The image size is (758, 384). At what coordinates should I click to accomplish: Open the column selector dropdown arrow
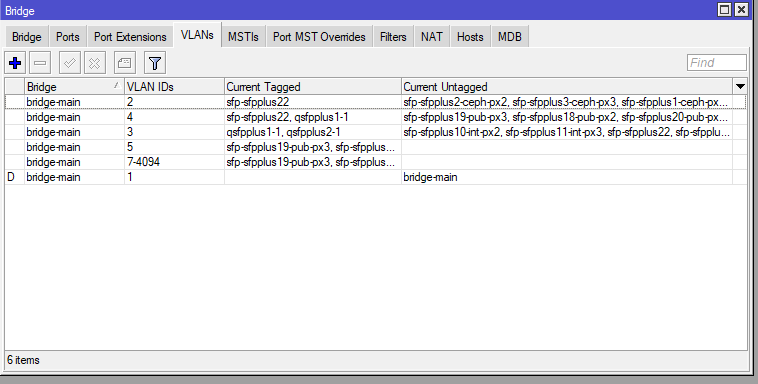tap(740, 87)
